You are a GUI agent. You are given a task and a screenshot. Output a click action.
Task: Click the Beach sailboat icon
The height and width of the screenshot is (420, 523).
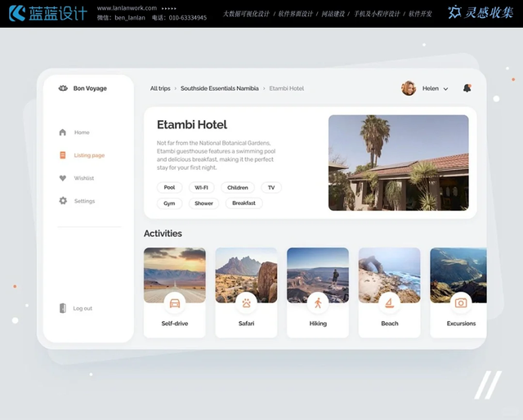coord(390,303)
